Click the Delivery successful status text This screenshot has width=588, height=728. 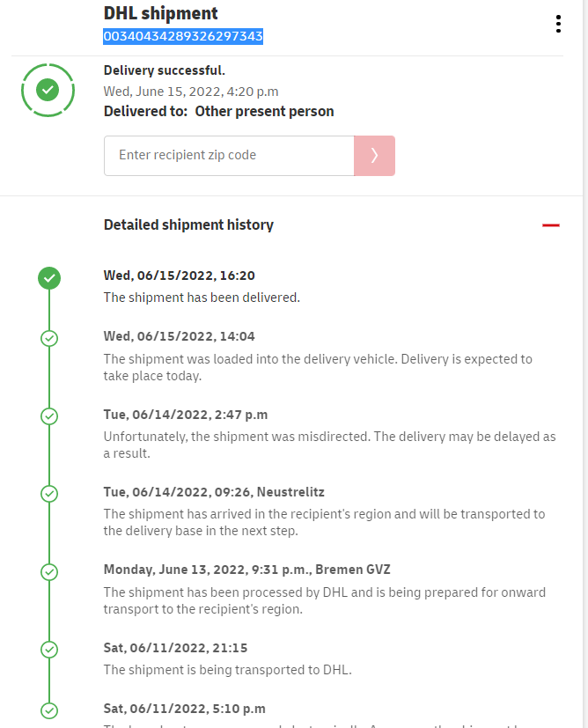pyautogui.click(x=165, y=70)
